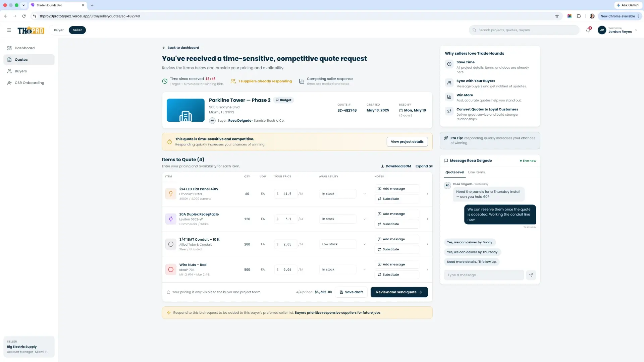Click the Trade Hounds Pro logo
The height and width of the screenshot is (362, 644).
(x=31, y=30)
